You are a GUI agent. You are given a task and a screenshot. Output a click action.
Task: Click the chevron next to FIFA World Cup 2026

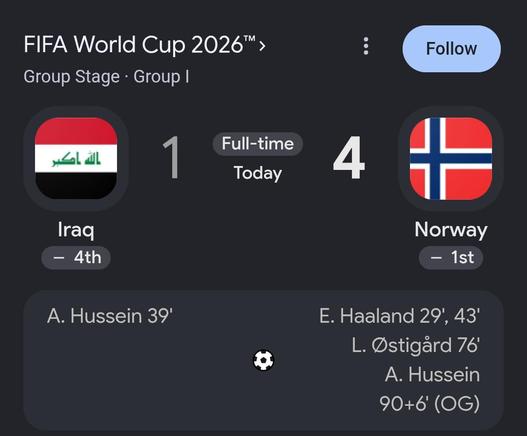262,46
